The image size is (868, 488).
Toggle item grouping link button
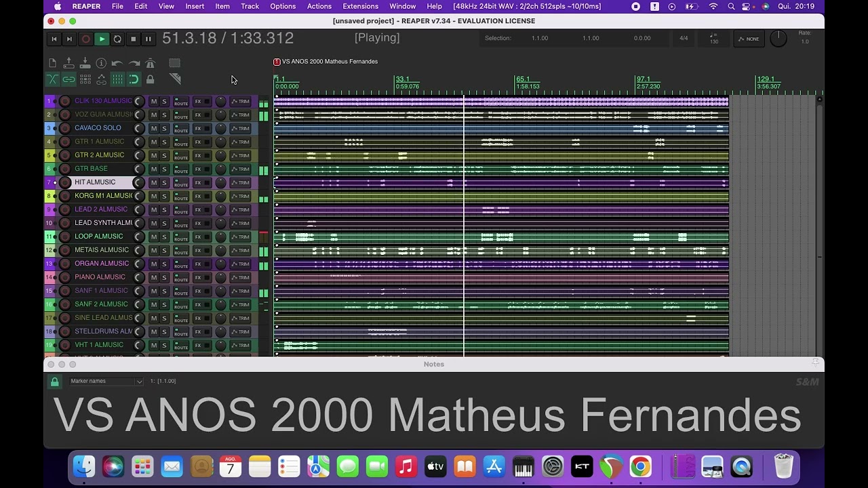click(68, 79)
